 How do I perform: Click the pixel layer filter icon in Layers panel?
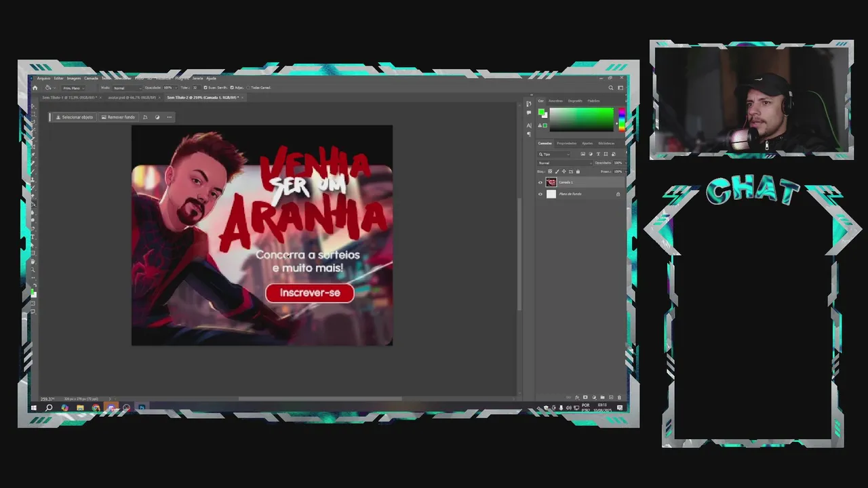click(583, 154)
